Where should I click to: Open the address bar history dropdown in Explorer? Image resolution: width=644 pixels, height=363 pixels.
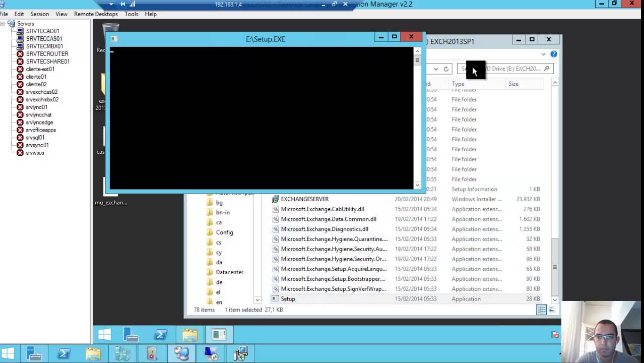click(x=436, y=69)
